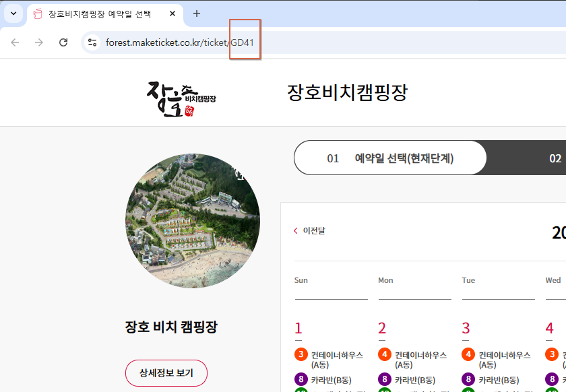Click the 장호비치캠핑장 page heading
Screen dimensions: 566x392
click(347, 92)
